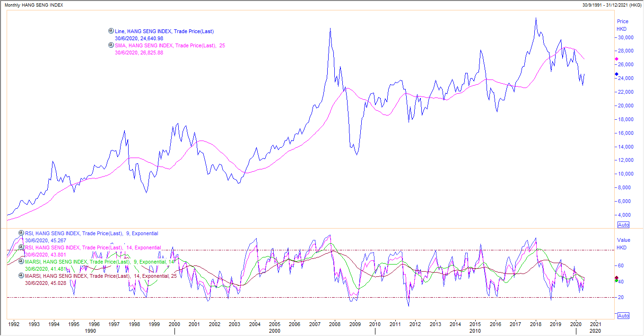Select the Line HANG SENG INDEX Trade Price legend
The width and height of the screenshot is (644, 336).
point(165,31)
